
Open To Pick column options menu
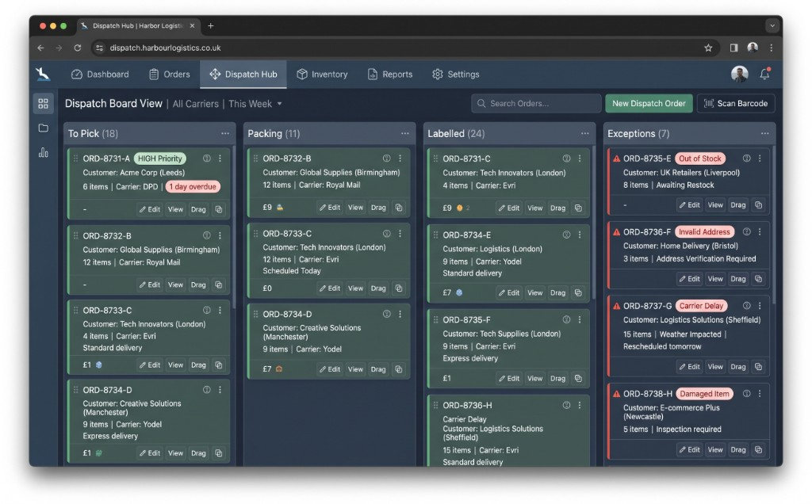pyautogui.click(x=224, y=133)
